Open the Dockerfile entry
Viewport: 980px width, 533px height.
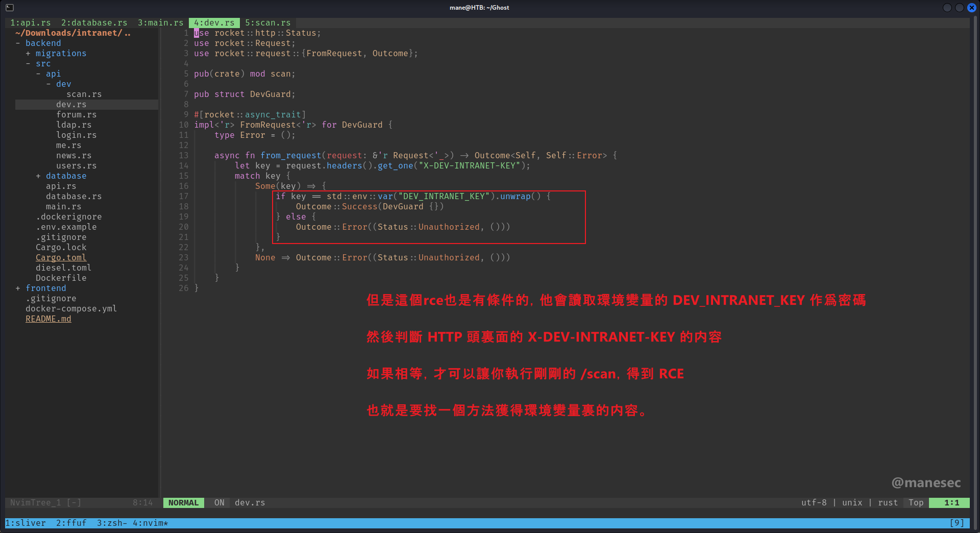pos(61,278)
